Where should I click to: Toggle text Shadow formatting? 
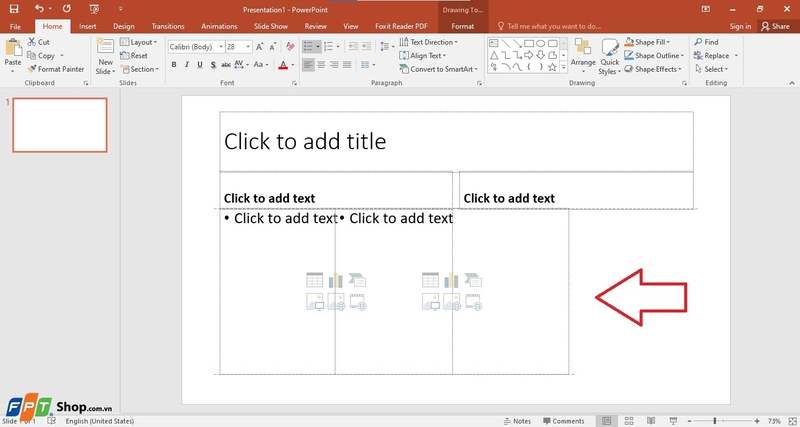coord(213,65)
